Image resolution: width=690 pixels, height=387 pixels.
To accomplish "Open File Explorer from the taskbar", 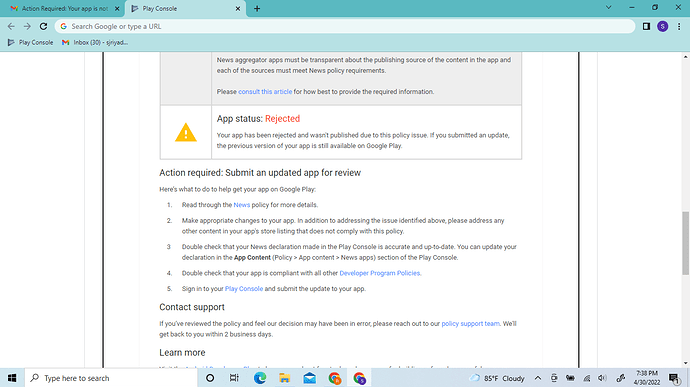I will click(285, 378).
